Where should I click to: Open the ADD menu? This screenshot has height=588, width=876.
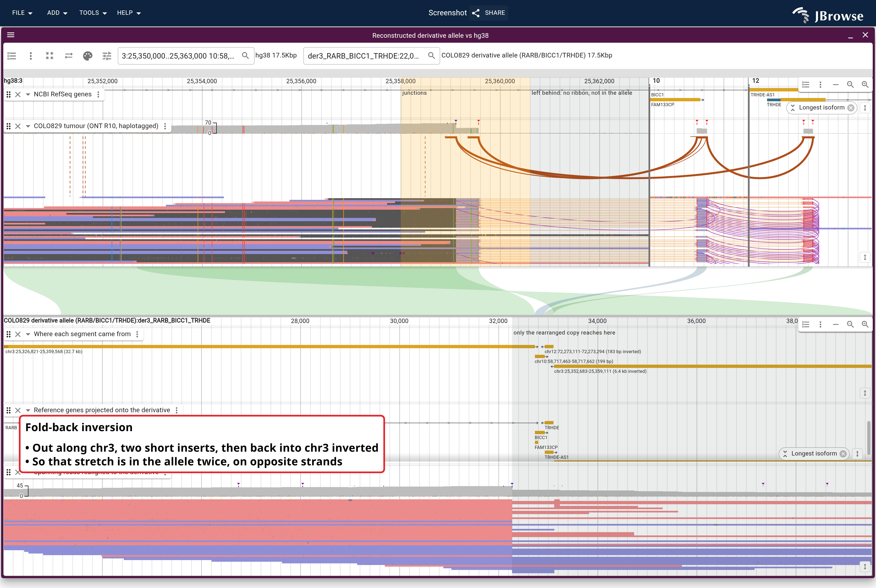[x=57, y=13]
